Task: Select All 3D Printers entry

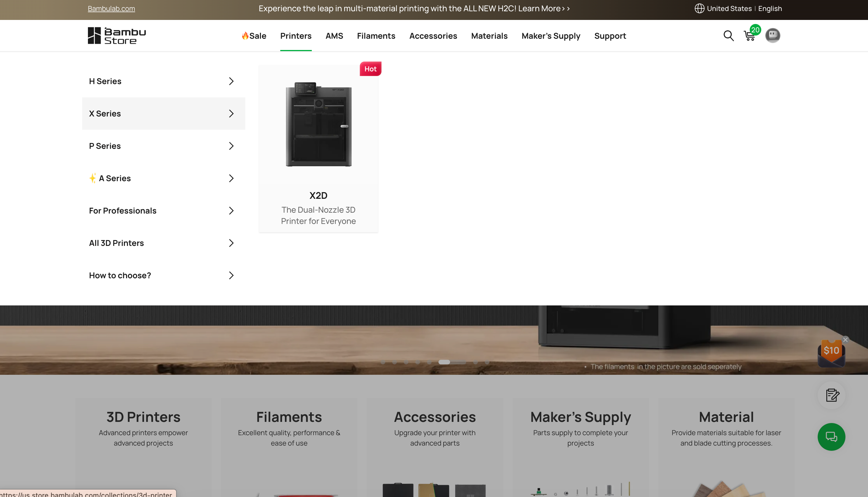Action: pos(163,243)
